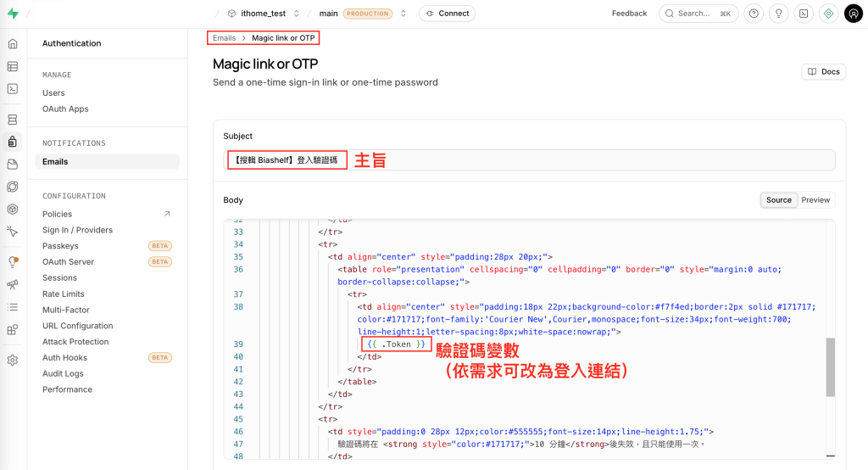Open the Docs button
868x470 pixels.
824,71
